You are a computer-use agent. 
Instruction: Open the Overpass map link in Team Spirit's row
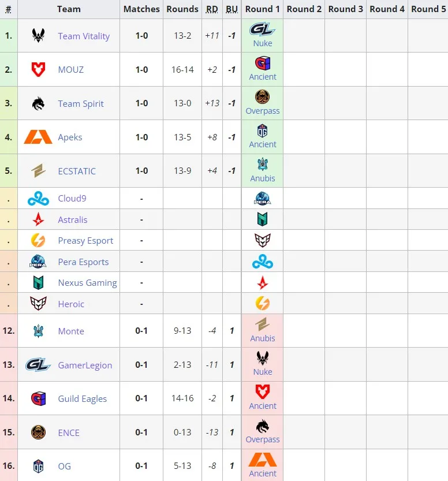pyautogui.click(x=263, y=111)
